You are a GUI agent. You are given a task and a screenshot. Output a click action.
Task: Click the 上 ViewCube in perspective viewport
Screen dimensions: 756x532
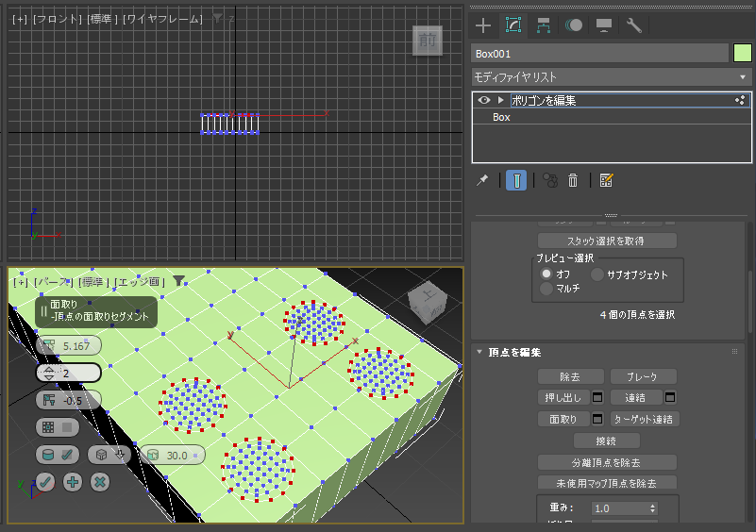click(x=428, y=304)
